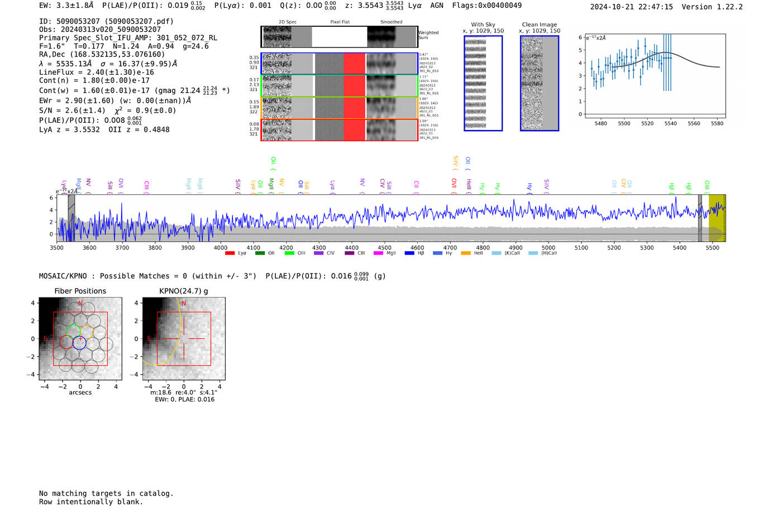The width and height of the screenshot is (782, 532).
Task: Click the 'LineFlux = 2.40(±1.30)e-16' line
Action: click(x=97, y=72)
